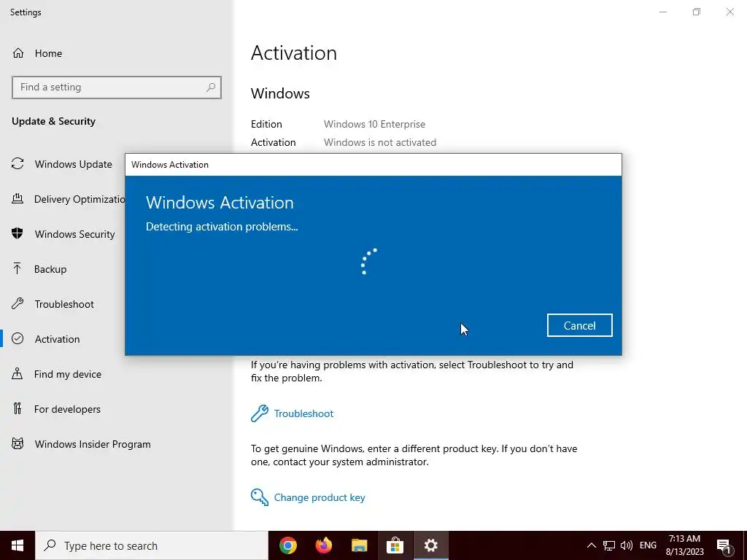Close the Settings window

pos(729,12)
